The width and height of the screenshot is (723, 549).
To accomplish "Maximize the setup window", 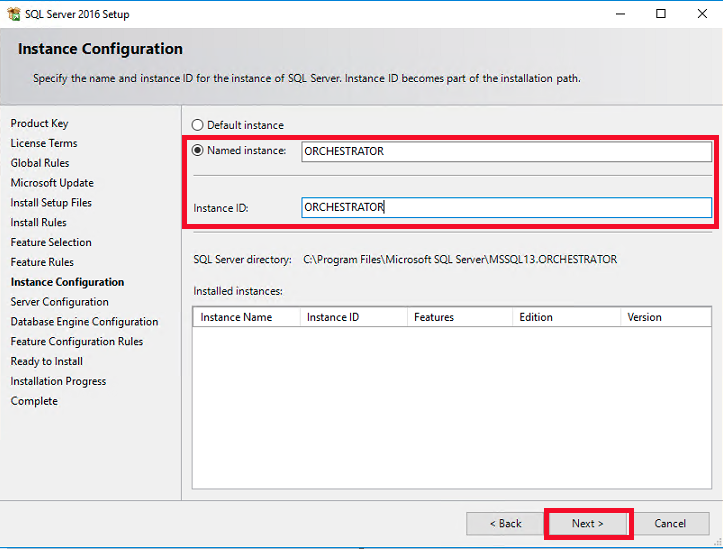I will point(661,14).
